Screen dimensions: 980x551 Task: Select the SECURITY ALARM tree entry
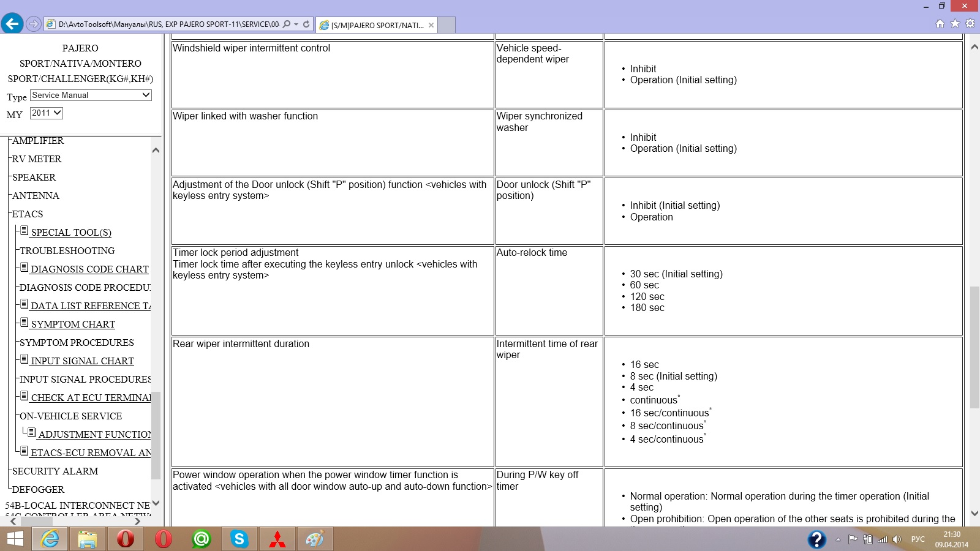point(55,471)
